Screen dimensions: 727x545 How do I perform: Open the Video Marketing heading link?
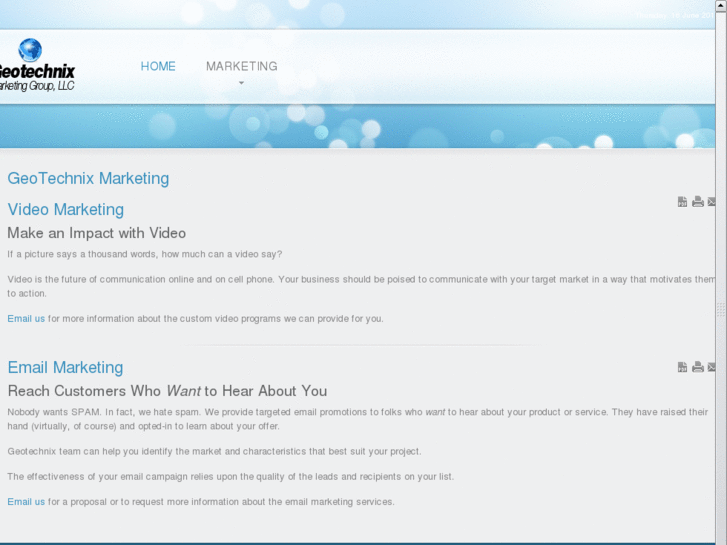pyautogui.click(x=66, y=210)
